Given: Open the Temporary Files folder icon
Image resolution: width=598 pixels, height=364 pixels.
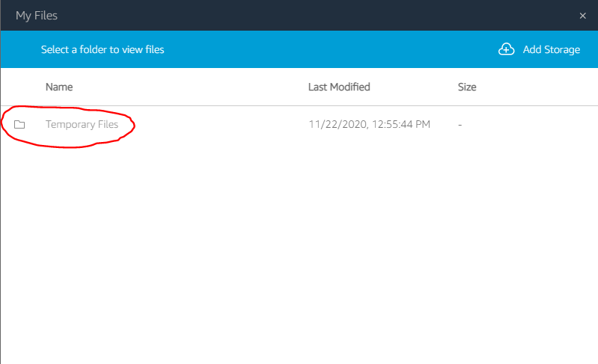Looking at the screenshot, I should click(x=19, y=125).
